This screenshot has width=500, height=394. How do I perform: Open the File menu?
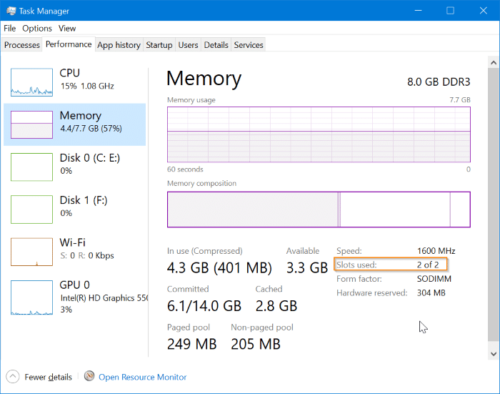tap(10, 28)
